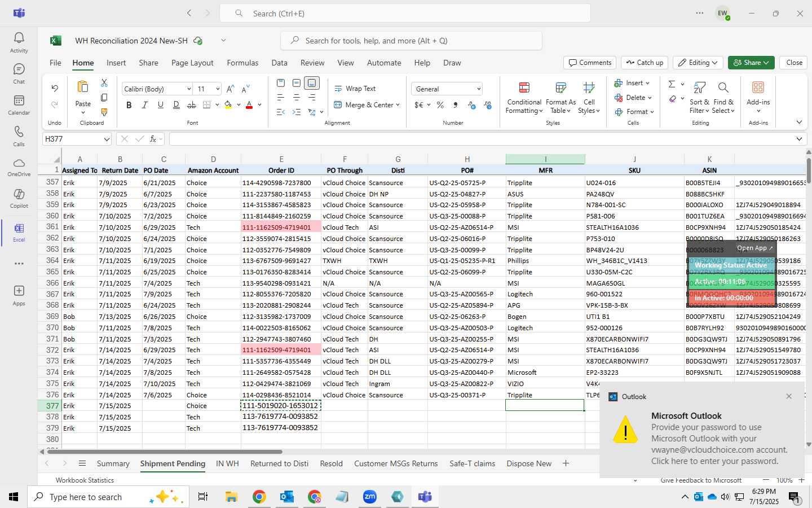Open Copilot in Teams sidebar

[19, 198]
